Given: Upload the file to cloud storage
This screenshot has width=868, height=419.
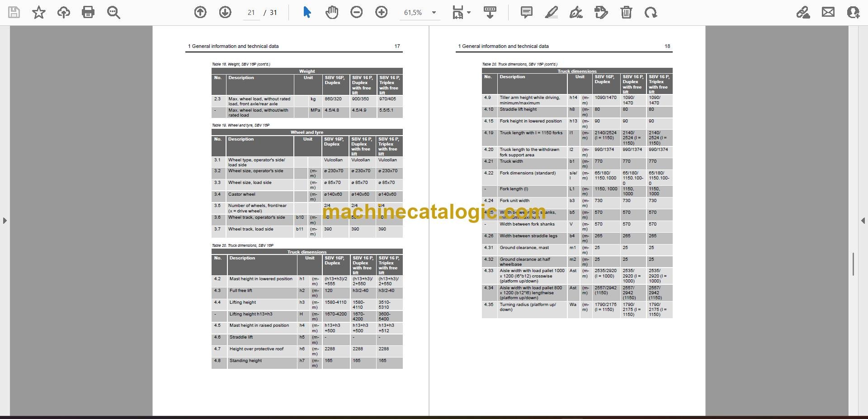Looking at the screenshot, I should 64,12.
